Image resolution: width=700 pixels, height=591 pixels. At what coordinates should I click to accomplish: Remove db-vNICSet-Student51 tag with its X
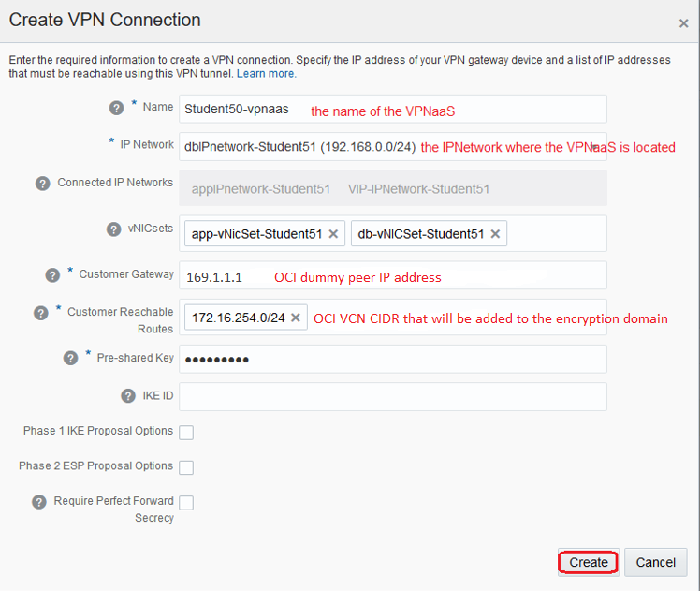tap(495, 234)
